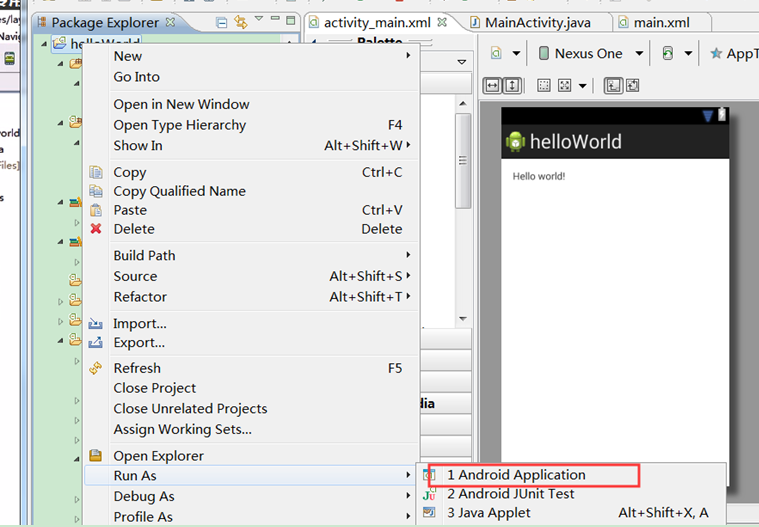Run as 3 Java Applet
The height and width of the screenshot is (527, 759).
[571, 513]
